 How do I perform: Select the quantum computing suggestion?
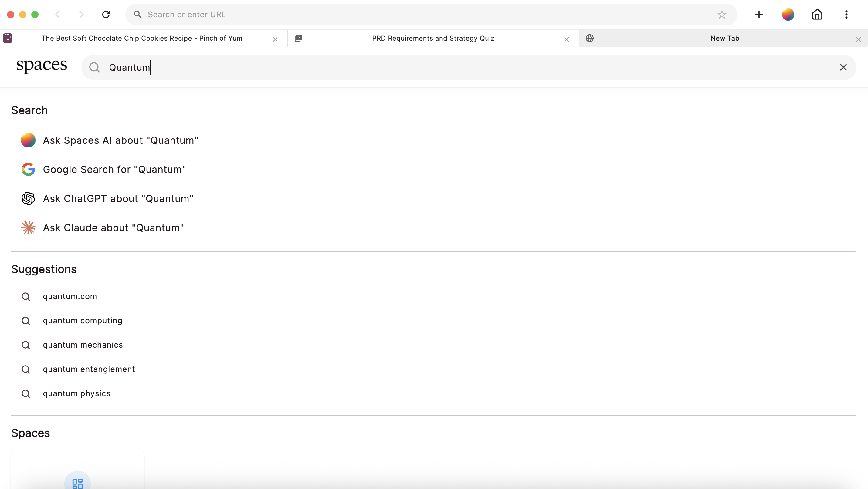83,321
